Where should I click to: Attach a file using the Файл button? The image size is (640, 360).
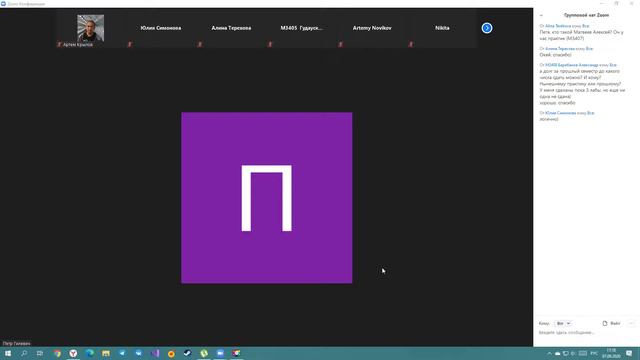611,323
